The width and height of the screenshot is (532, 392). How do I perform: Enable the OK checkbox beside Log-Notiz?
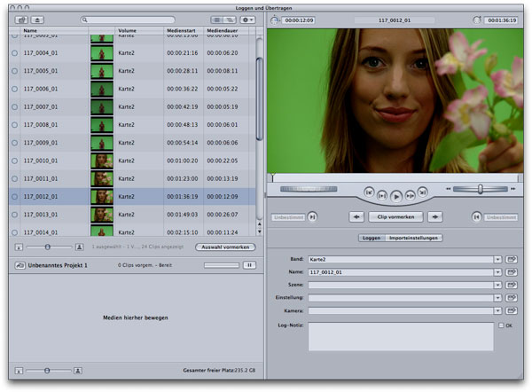[501, 325]
